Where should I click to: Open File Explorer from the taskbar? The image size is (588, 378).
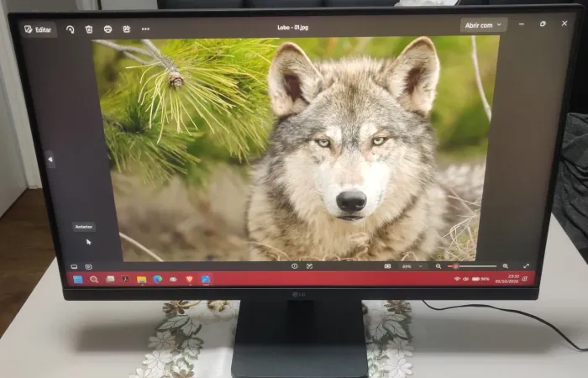pos(141,280)
